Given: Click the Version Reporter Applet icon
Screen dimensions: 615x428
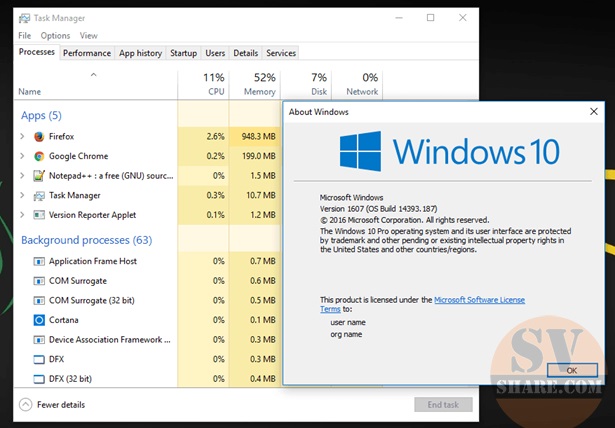Looking at the screenshot, I should [x=39, y=215].
